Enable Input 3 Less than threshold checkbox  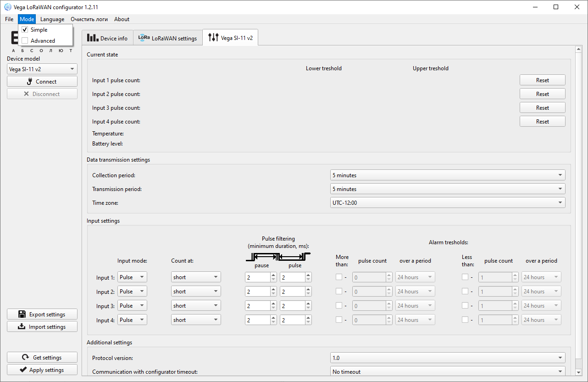pyautogui.click(x=465, y=306)
